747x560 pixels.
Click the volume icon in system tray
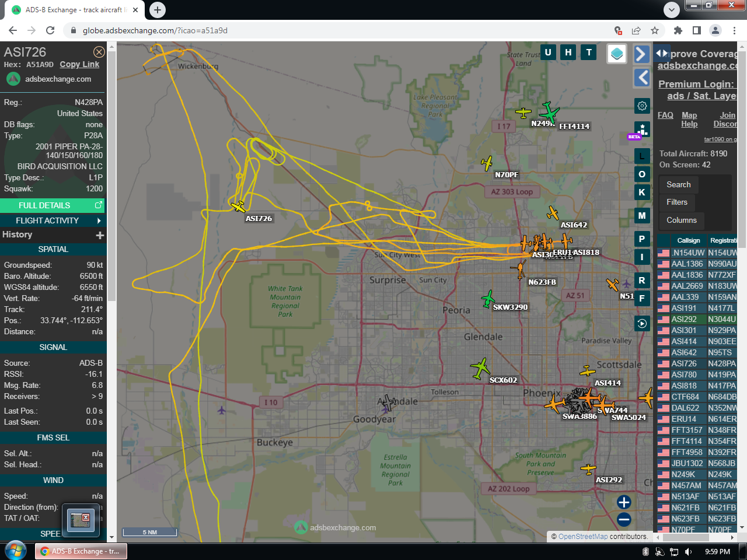coord(688,552)
